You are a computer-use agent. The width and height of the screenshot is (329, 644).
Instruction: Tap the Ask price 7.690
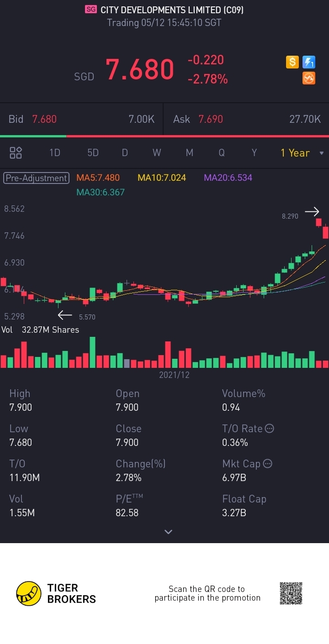211,119
